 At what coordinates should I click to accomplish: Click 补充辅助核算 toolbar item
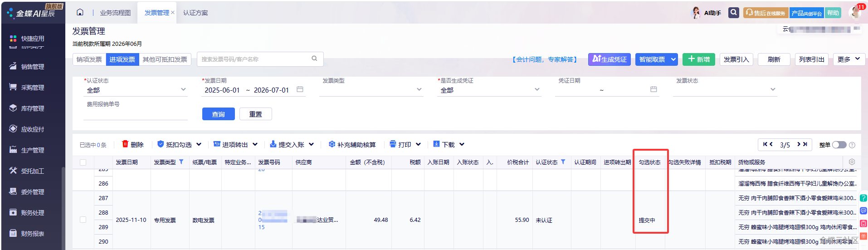pos(352,144)
